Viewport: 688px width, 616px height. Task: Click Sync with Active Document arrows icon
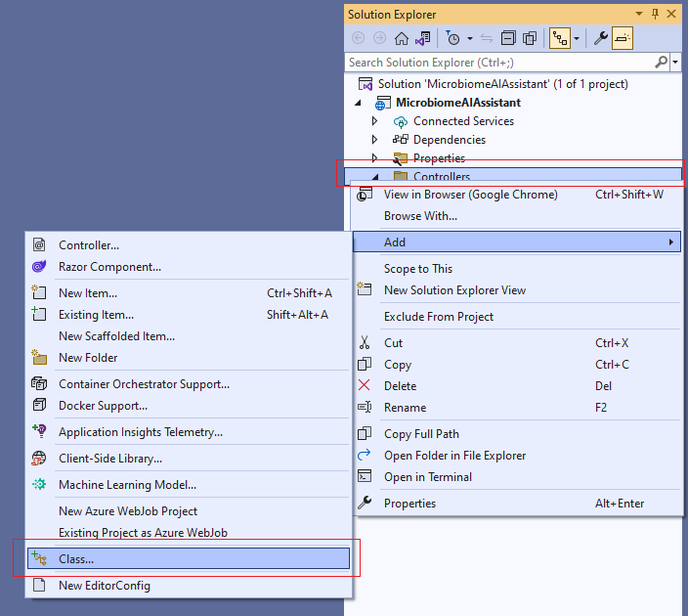[487, 39]
